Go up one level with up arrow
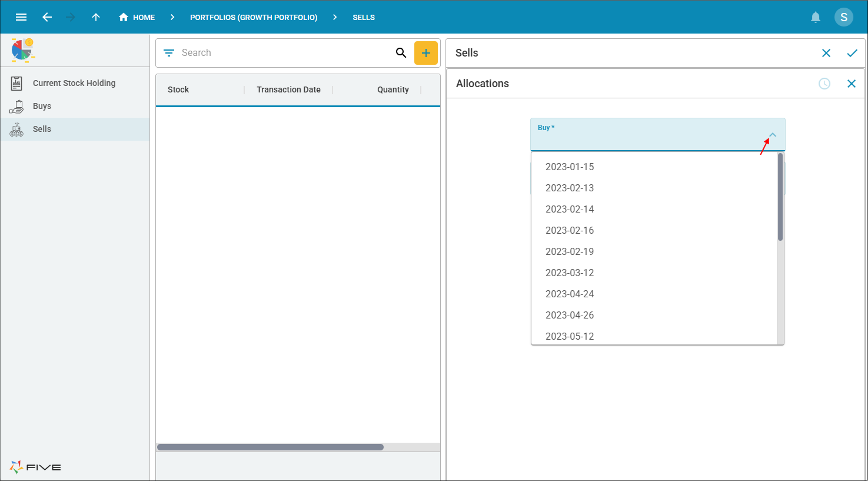 coord(96,17)
